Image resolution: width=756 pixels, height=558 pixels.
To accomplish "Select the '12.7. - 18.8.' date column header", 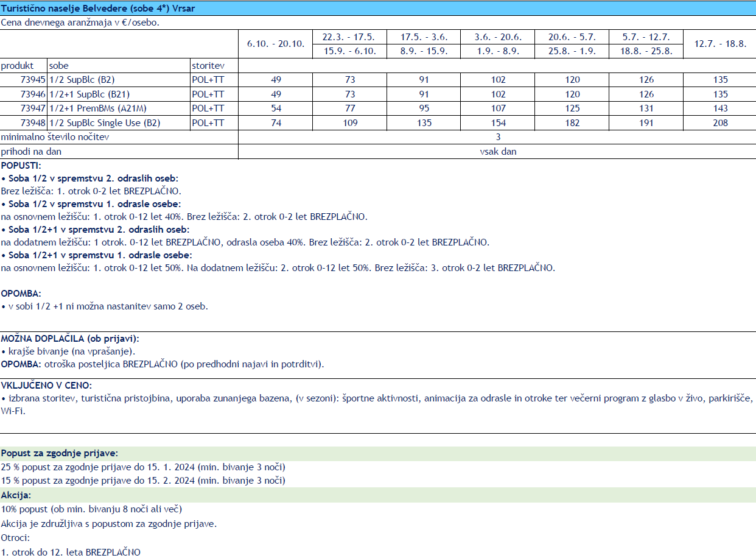I will 719,44.
